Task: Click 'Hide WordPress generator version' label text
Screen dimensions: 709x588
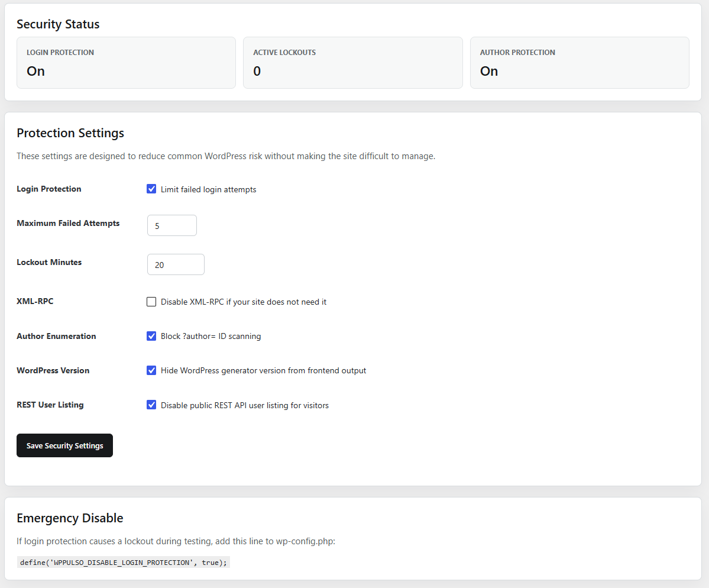Action: click(x=263, y=370)
